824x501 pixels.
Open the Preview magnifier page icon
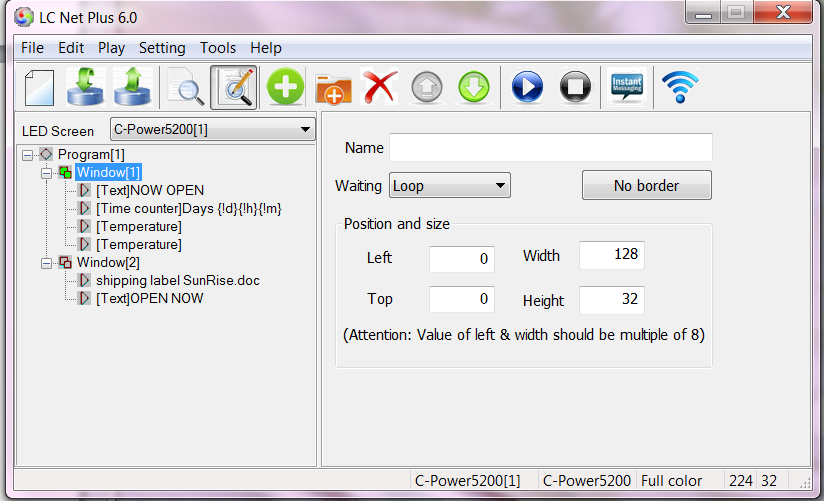pos(186,87)
